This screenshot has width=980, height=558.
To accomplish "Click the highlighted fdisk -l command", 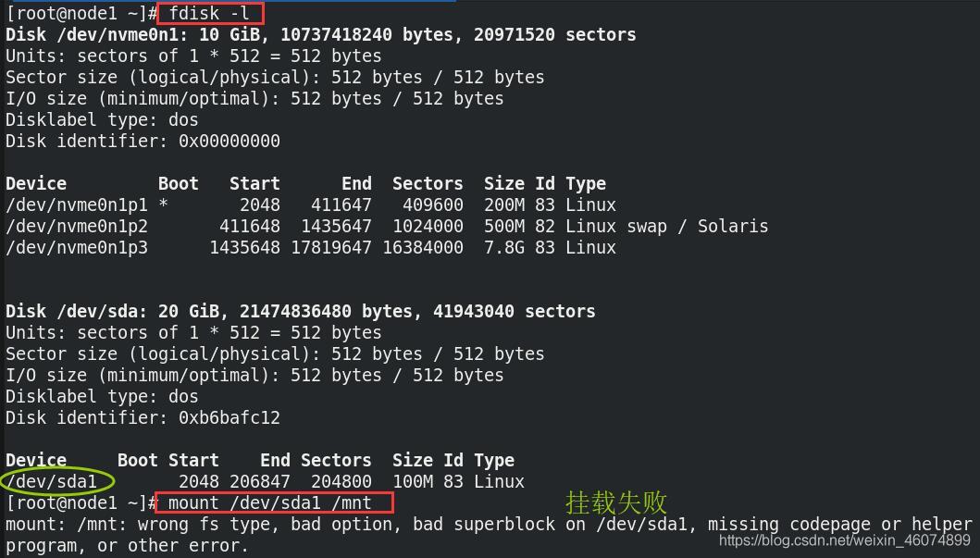I will [x=210, y=13].
